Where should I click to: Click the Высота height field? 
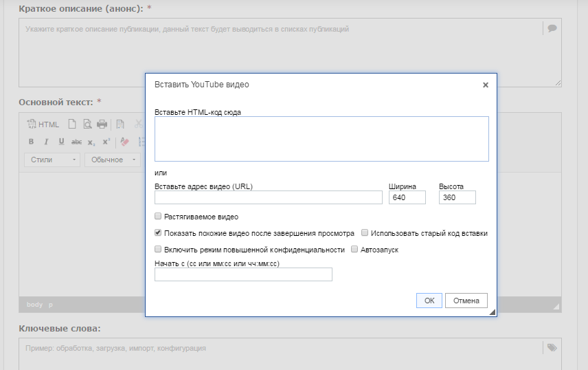(457, 197)
